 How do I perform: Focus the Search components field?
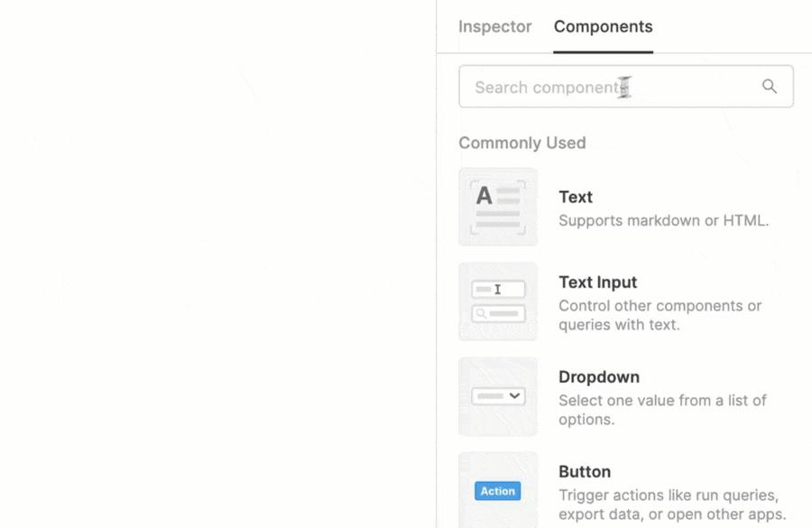(604, 87)
